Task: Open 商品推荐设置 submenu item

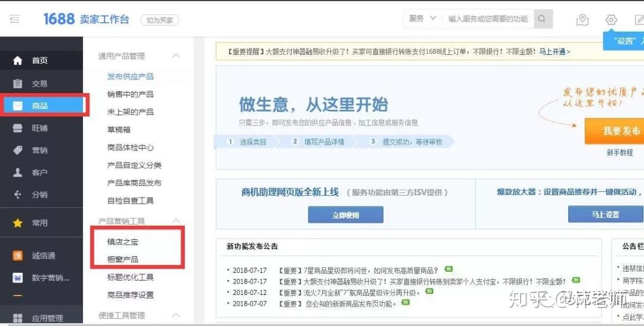Action: tap(130, 295)
